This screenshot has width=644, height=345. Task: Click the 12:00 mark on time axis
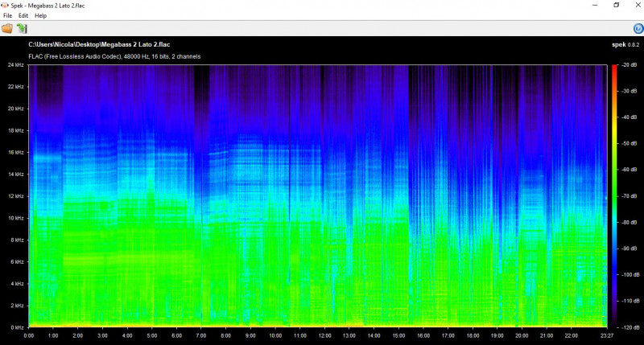(x=324, y=335)
